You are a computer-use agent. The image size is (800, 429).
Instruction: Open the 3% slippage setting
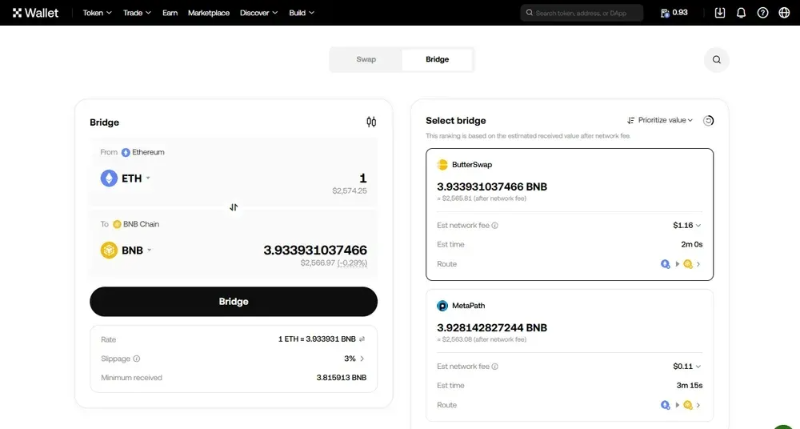pos(354,359)
